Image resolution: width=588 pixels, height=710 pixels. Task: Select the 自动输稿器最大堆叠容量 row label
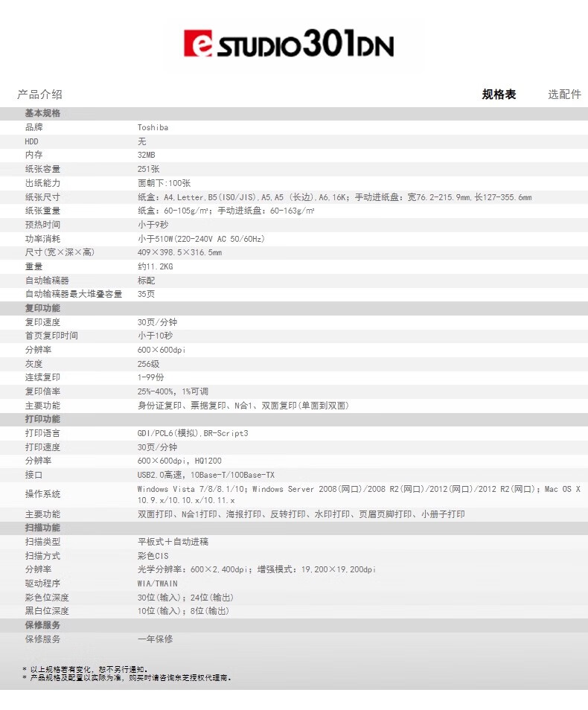tap(74, 294)
